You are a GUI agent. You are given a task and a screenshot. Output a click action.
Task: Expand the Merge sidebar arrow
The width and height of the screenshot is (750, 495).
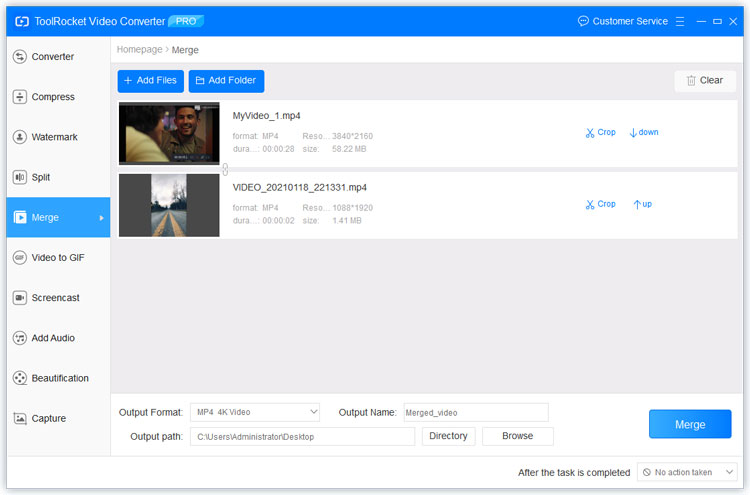tap(101, 217)
